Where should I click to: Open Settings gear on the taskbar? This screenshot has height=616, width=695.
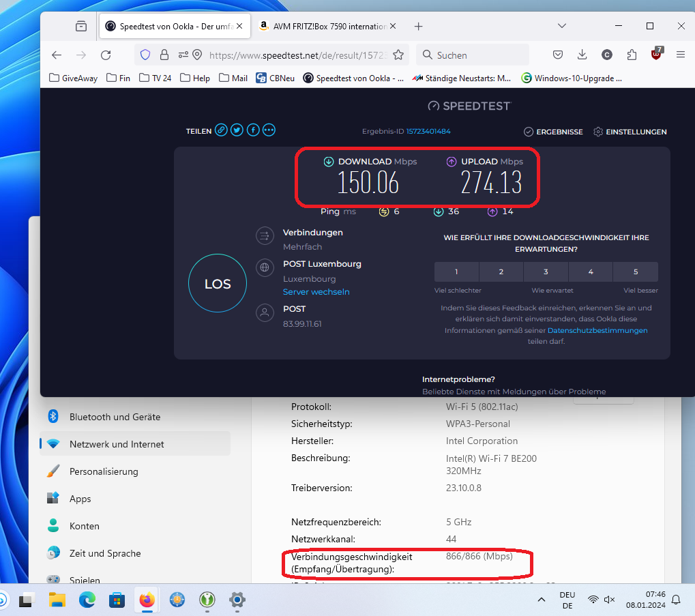tap(237, 600)
